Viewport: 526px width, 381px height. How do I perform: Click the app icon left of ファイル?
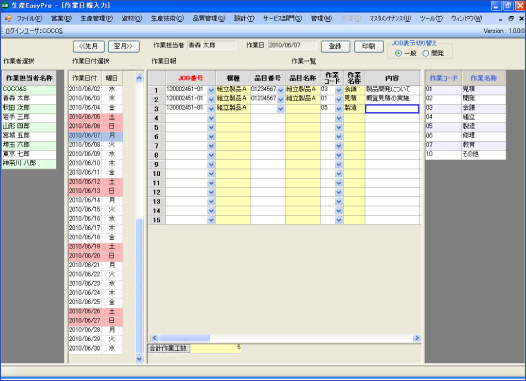pyautogui.click(x=8, y=19)
